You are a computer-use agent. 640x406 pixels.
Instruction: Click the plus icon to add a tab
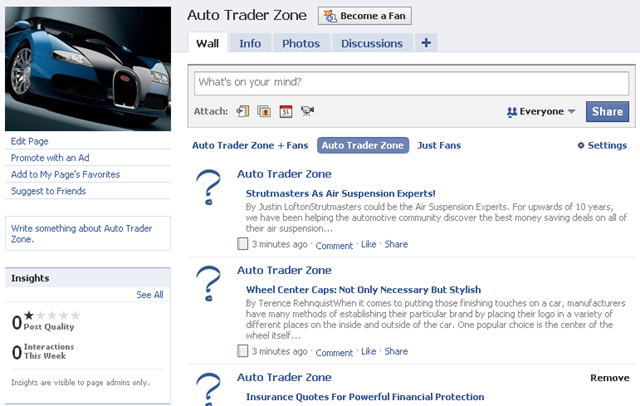(426, 43)
